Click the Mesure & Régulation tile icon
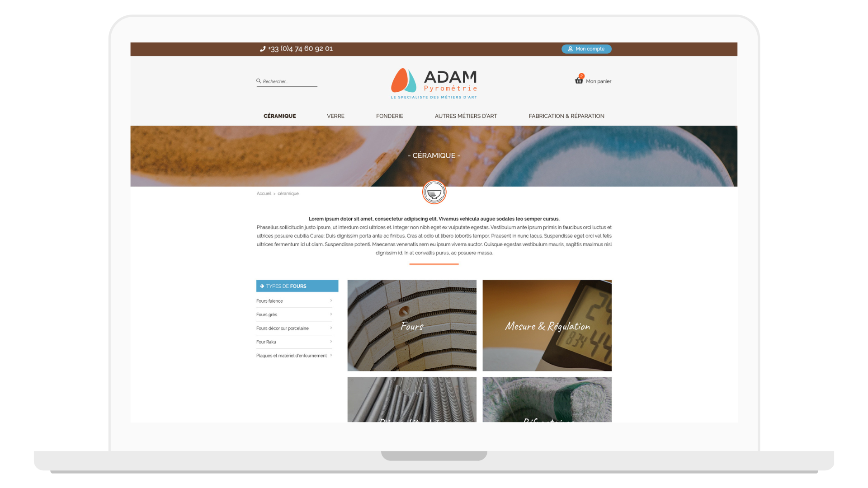The height and width of the screenshot is (488, 868). (x=547, y=325)
